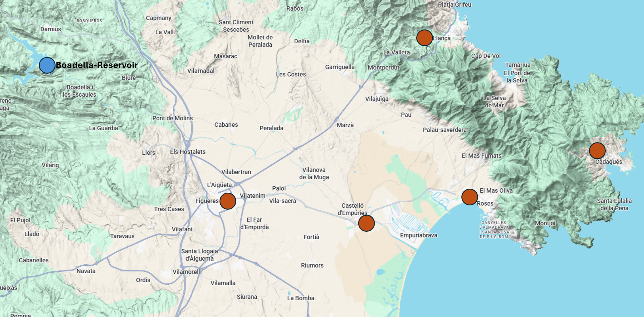Click the Vilanova de la Muga label
Viewport: 644px width, 317px height.
(x=314, y=173)
